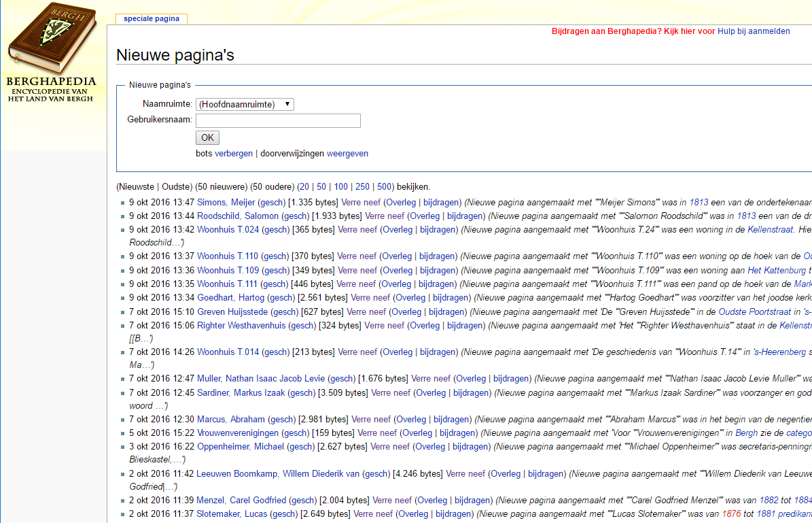The width and height of the screenshot is (812, 523).
Task: Open Overleg link on Marcus, Abraham row
Action: point(411,420)
